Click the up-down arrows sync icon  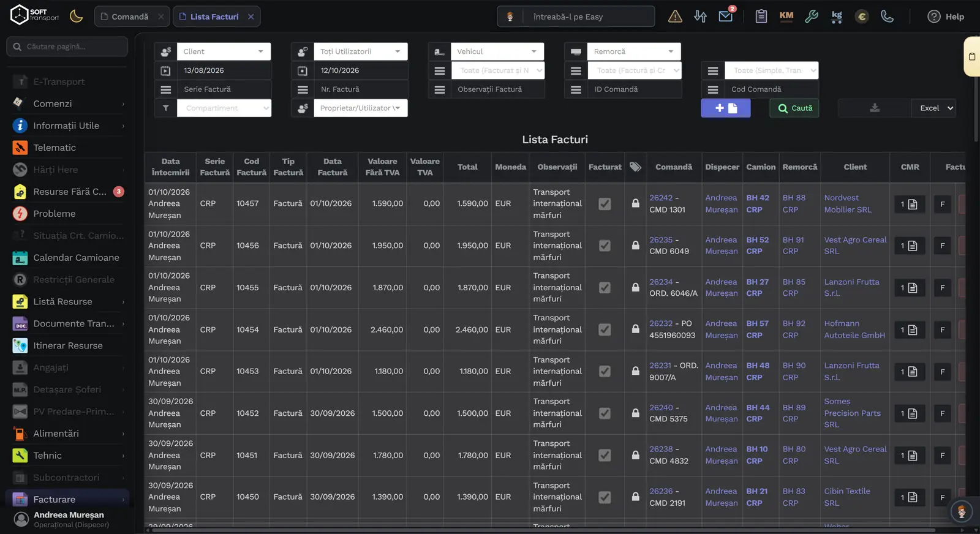click(x=700, y=17)
